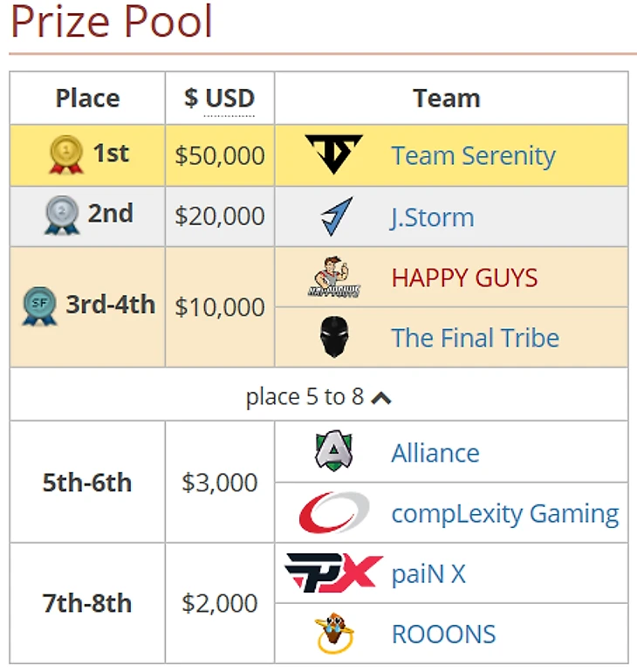Open the ROOONS team link

(444, 634)
